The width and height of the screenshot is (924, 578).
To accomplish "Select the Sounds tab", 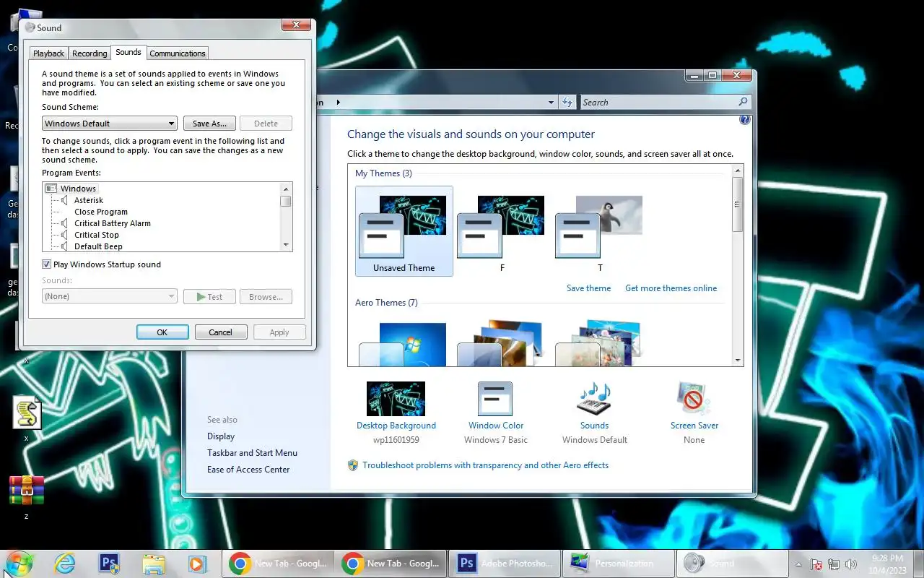I will (128, 52).
